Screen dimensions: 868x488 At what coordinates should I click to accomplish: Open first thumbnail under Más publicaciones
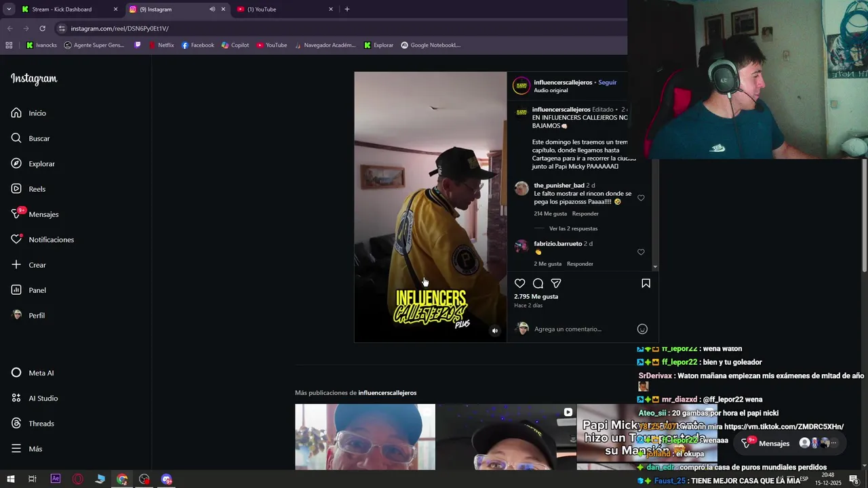pos(365,436)
